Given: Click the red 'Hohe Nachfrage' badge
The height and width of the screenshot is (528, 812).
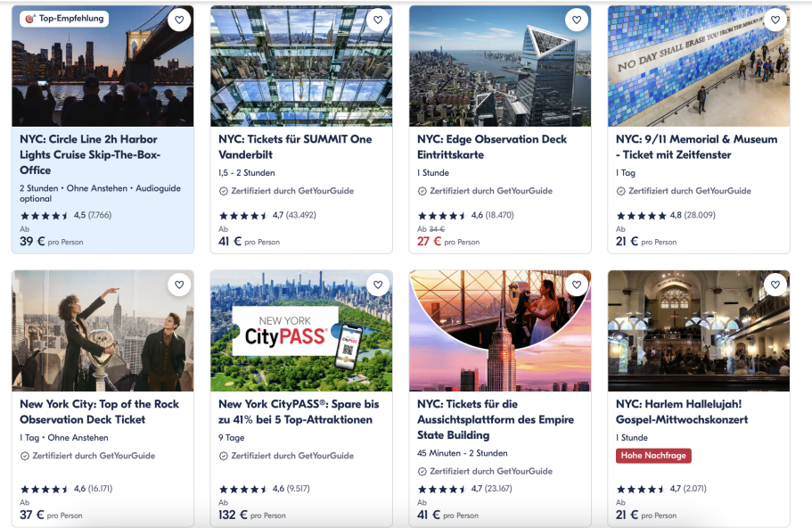Looking at the screenshot, I should pos(653,456).
